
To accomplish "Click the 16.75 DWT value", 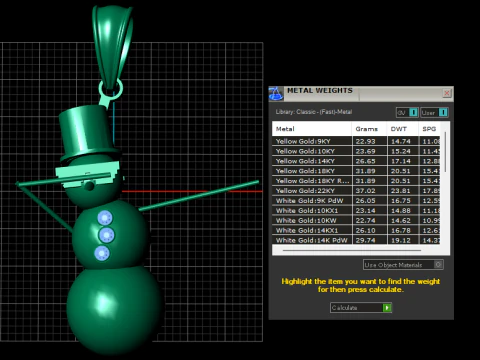I will pyautogui.click(x=401, y=201).
